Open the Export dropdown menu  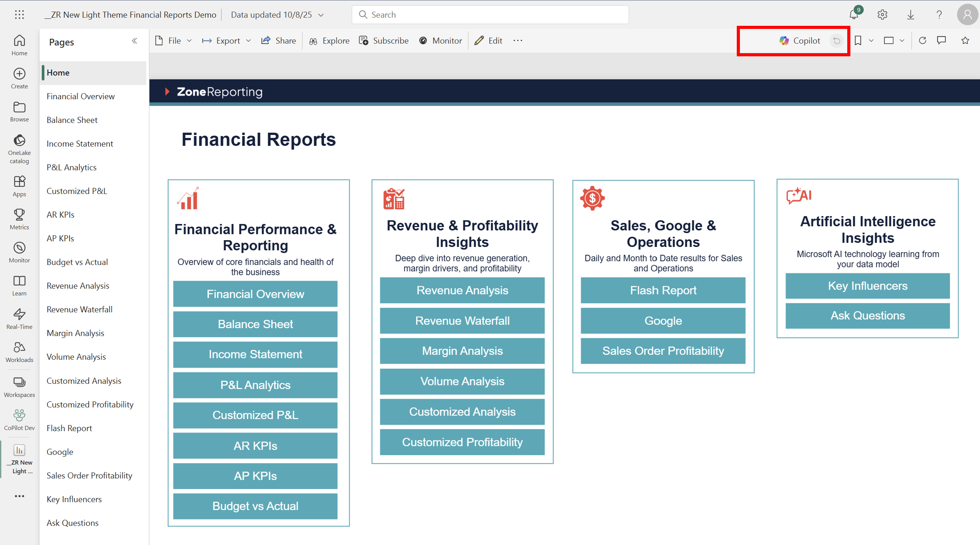coord(227,41)
